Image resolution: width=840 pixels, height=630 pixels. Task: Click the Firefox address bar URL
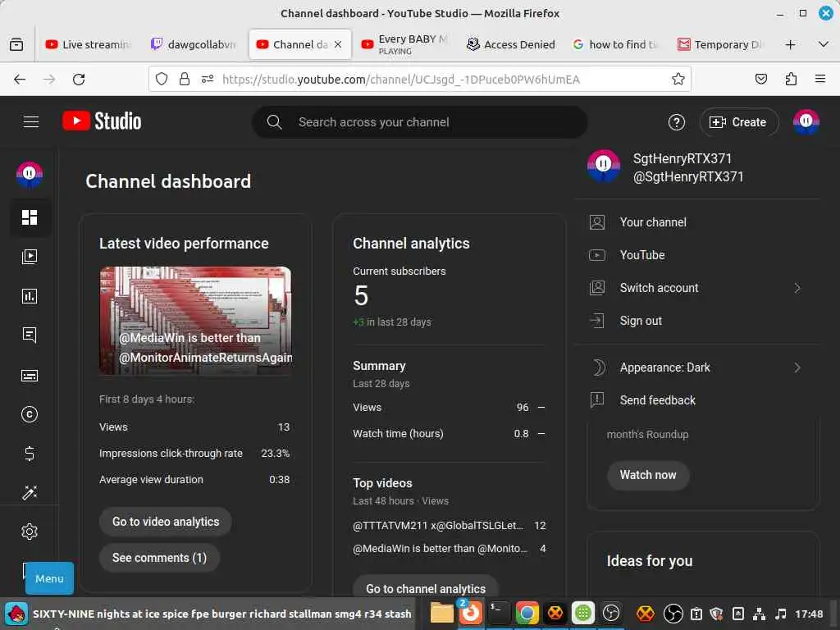pyautogui.click(x=400, y=80)
